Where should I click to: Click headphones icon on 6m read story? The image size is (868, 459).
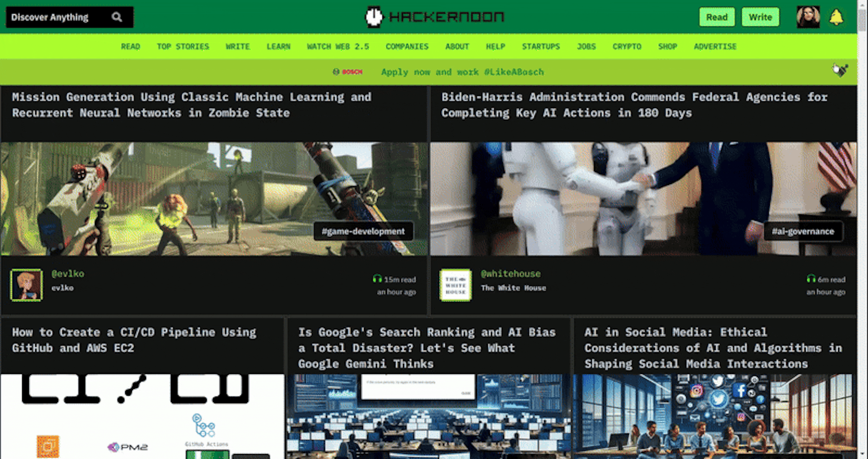point(811,279)
